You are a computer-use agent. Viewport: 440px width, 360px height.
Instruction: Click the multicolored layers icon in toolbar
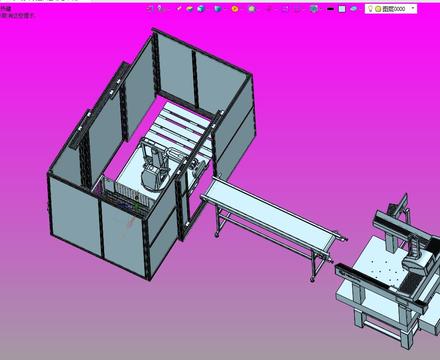190,9
